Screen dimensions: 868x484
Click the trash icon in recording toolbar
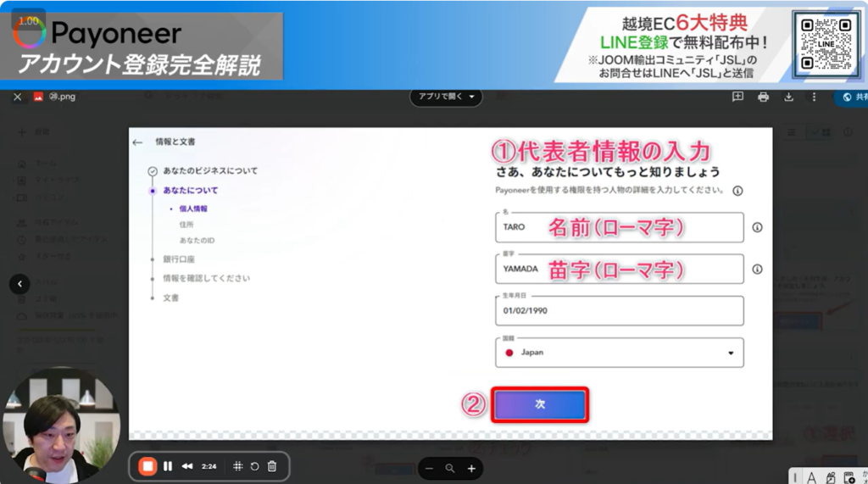272,466
